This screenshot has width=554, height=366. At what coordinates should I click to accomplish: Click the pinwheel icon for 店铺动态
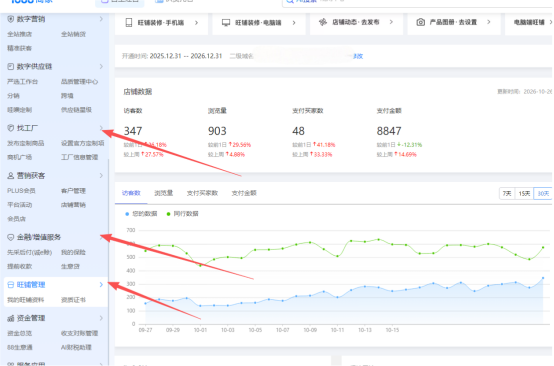pyautogui.click(x=323, y=22)
